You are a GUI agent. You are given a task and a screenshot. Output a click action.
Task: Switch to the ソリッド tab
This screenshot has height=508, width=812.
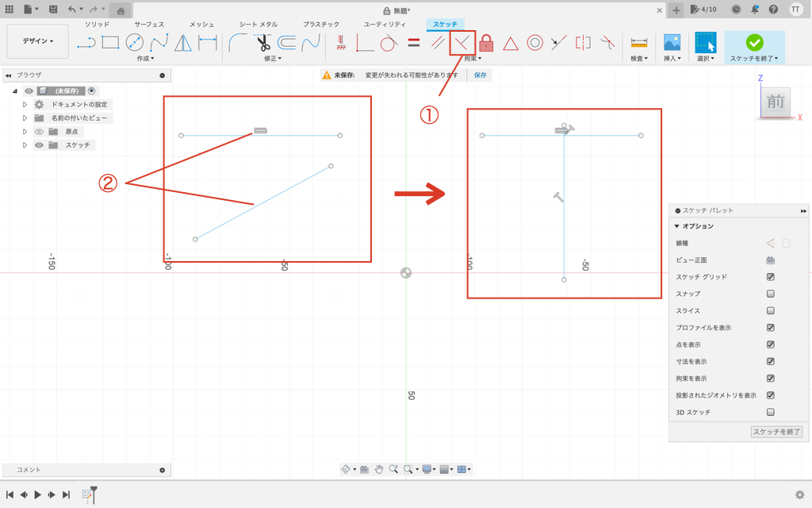[98, 25]
